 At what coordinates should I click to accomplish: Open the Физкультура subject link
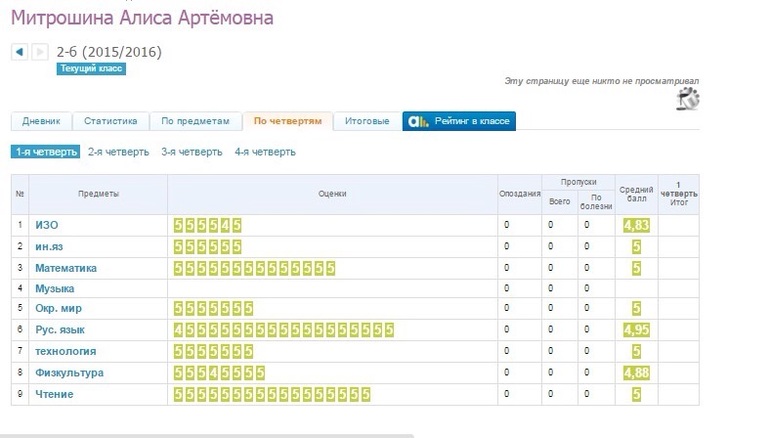[69, 373]
